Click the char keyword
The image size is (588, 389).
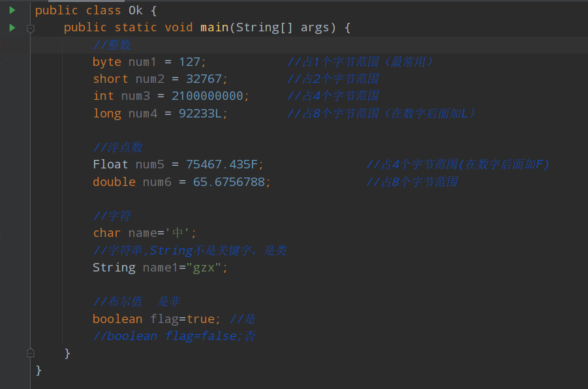click(106, 232)
